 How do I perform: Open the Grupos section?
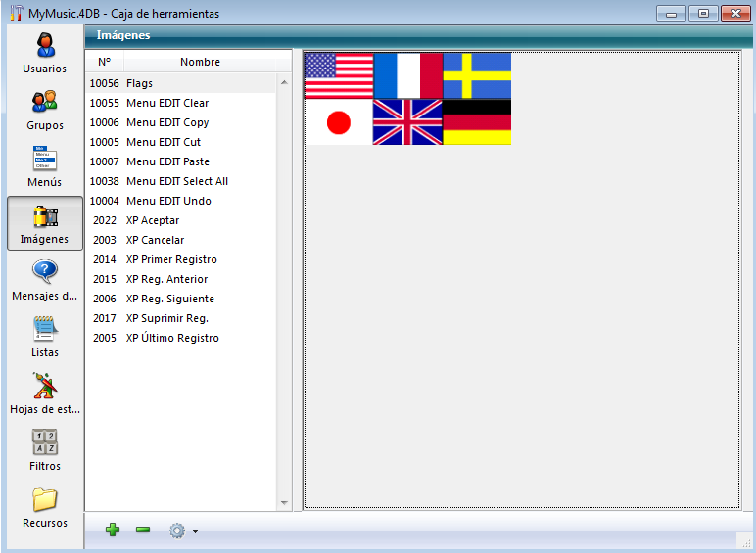point(45,110)
